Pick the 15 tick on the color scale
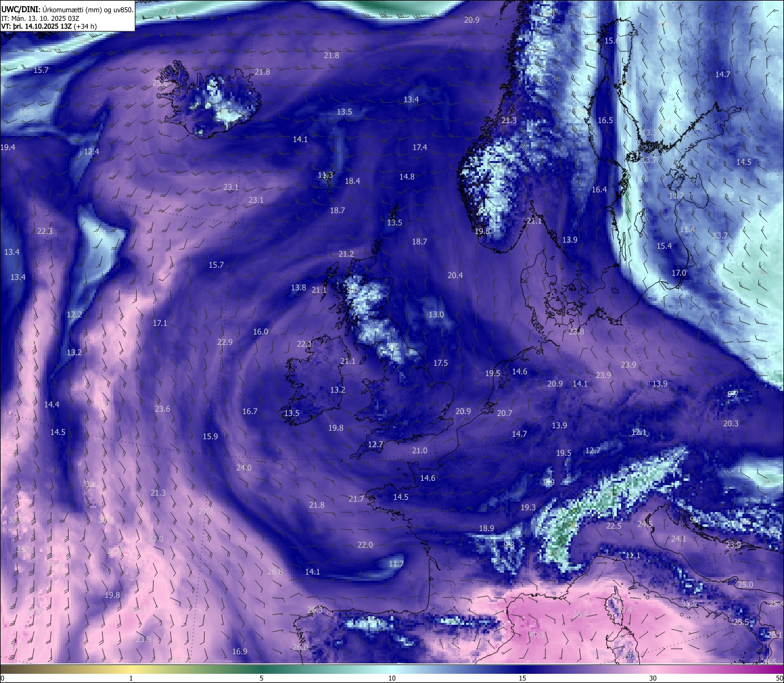The image size is (784, 683). pyautogui.click(x=522, y=678)
